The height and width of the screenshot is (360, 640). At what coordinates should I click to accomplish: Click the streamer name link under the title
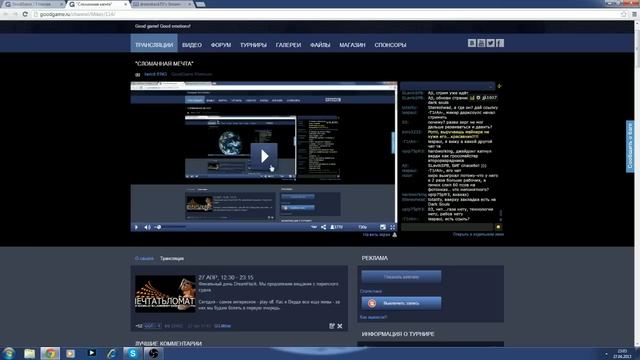156,74
